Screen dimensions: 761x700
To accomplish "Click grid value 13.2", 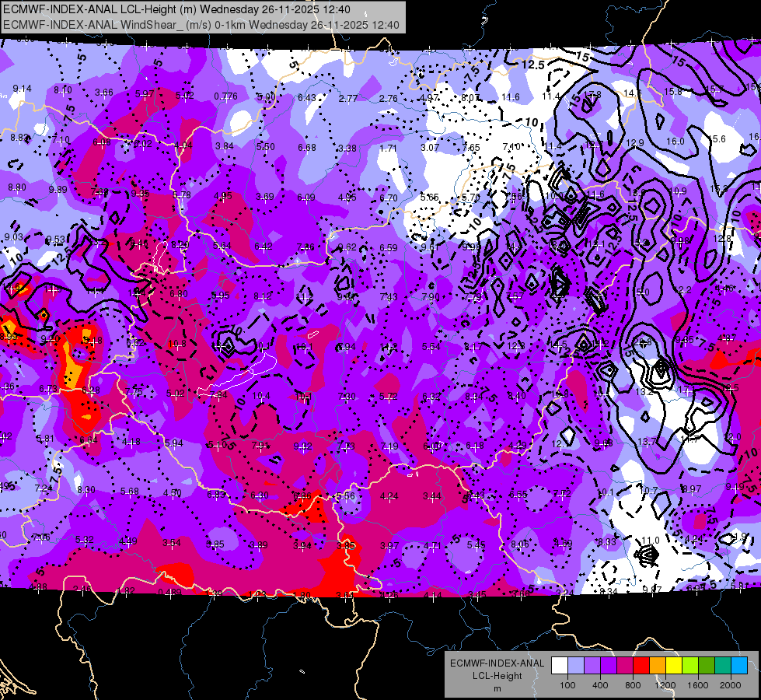I will point(644,391).
